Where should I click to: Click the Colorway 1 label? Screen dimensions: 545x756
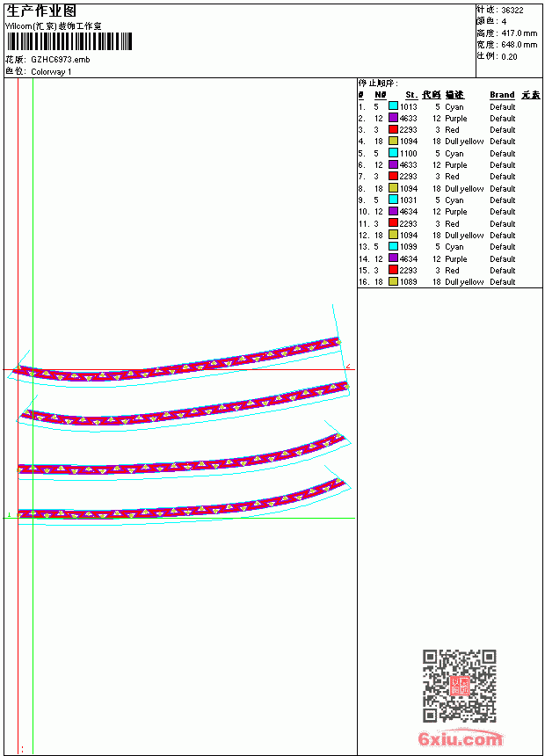(51, 72)
